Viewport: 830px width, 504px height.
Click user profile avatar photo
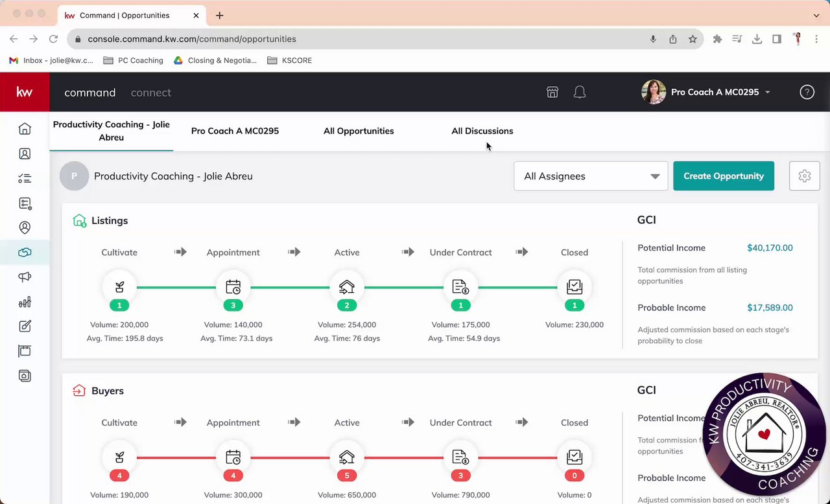[654, 92]
